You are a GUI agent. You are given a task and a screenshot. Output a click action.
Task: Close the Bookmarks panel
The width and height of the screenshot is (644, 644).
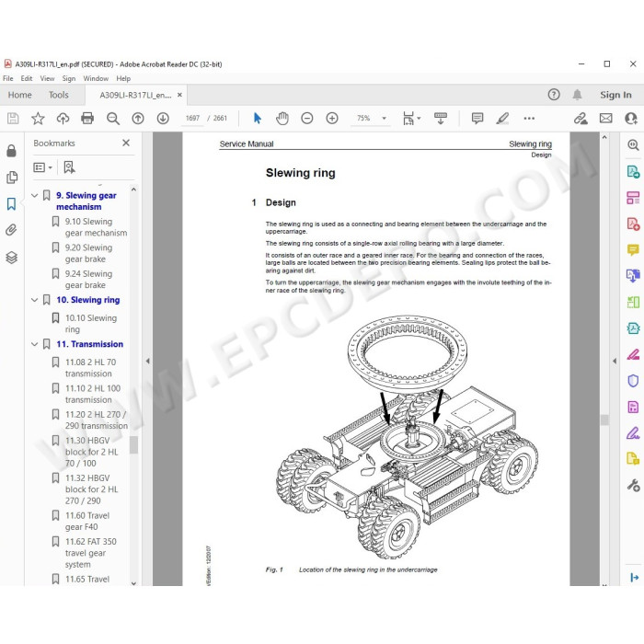(126, 143)
